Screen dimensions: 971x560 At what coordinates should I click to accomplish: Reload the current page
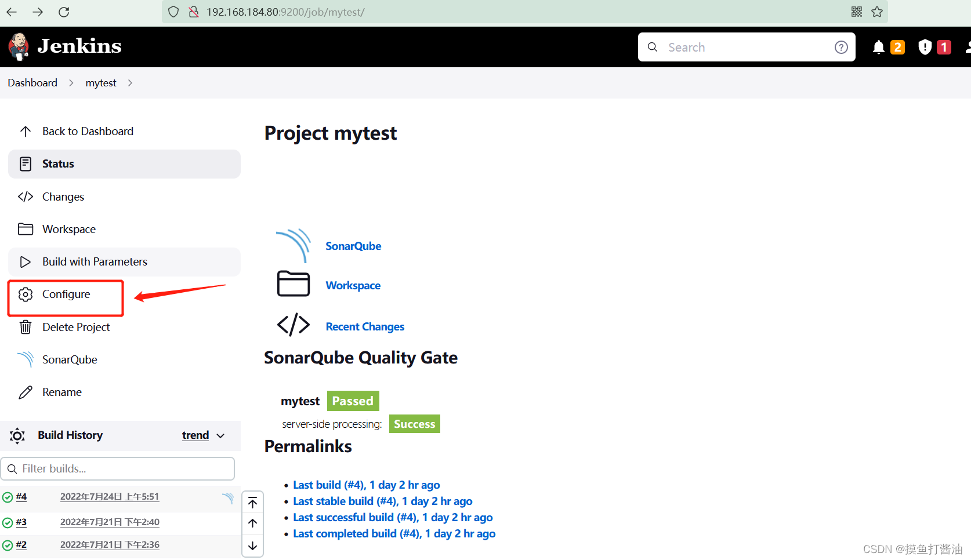[64, 12]
